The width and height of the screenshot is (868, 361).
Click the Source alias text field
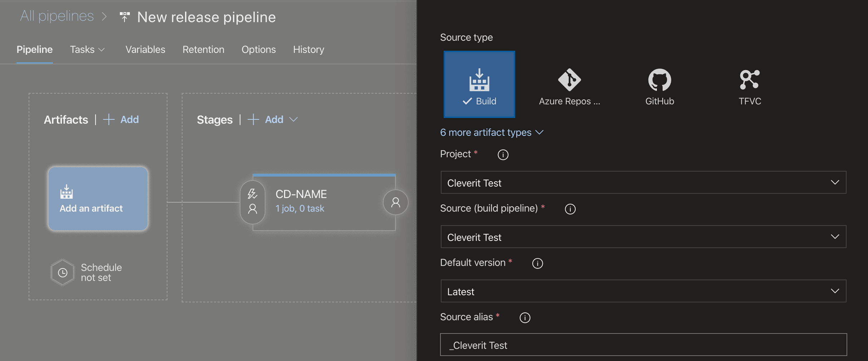click(x=643, y=345)
